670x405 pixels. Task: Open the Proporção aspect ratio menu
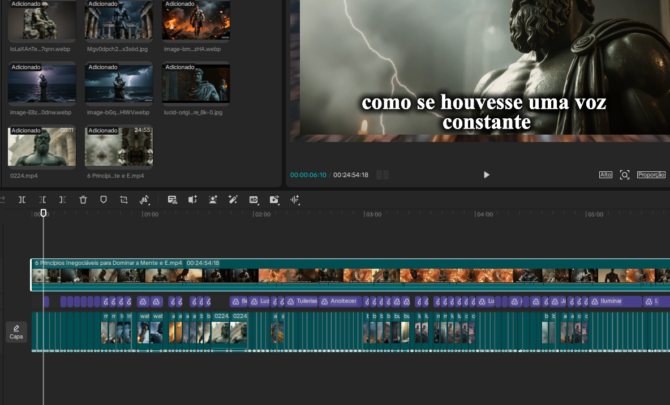point(651,175)
